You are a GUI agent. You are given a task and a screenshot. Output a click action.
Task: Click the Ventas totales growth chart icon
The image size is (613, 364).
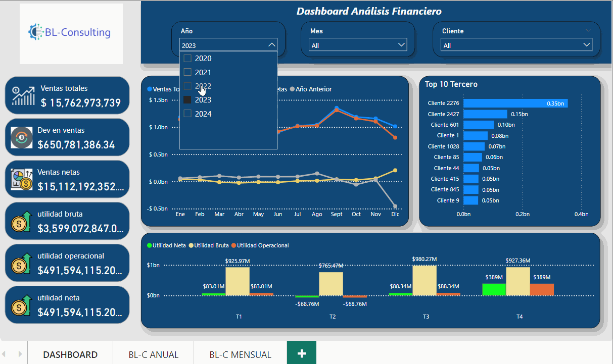(24, 95)
